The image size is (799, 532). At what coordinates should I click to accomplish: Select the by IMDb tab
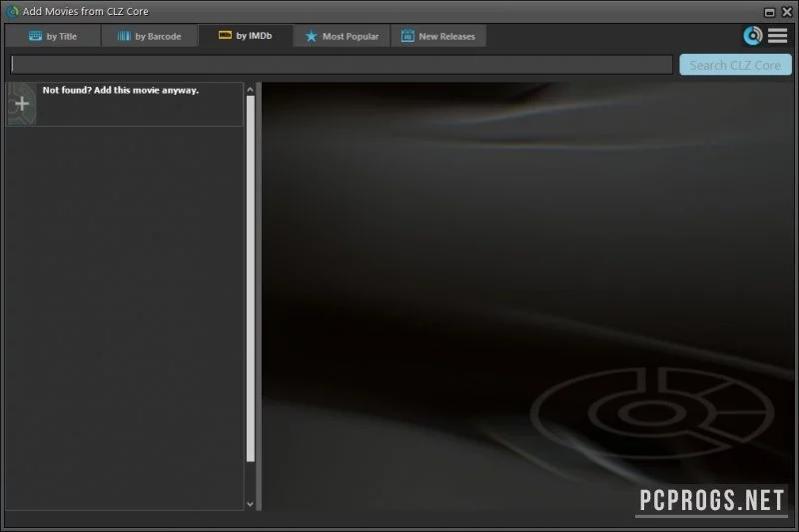tap(245, 36)
